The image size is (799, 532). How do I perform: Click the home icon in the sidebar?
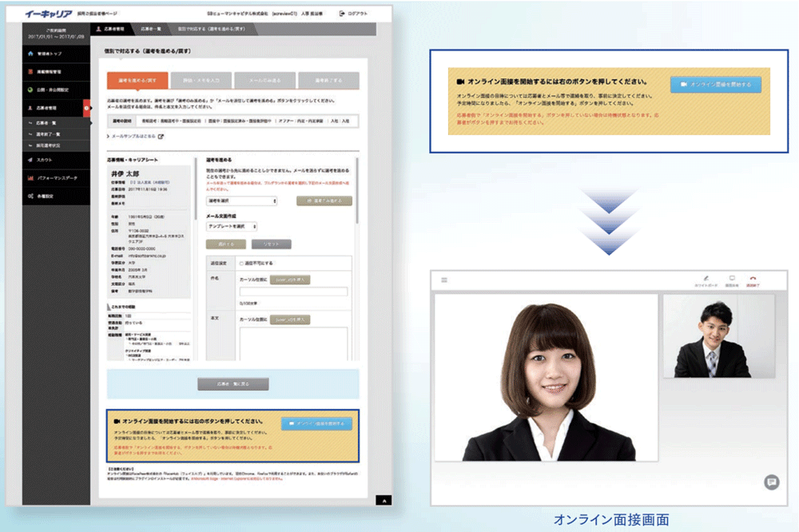30,55
